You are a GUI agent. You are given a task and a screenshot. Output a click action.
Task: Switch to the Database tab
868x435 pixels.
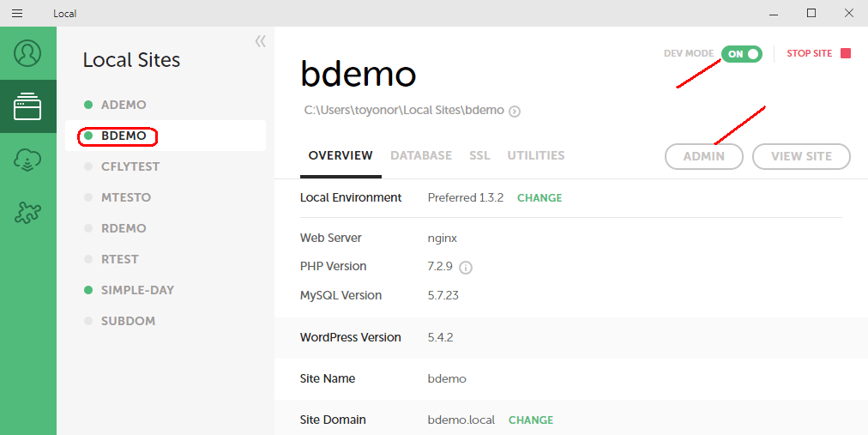click(420, 155)
